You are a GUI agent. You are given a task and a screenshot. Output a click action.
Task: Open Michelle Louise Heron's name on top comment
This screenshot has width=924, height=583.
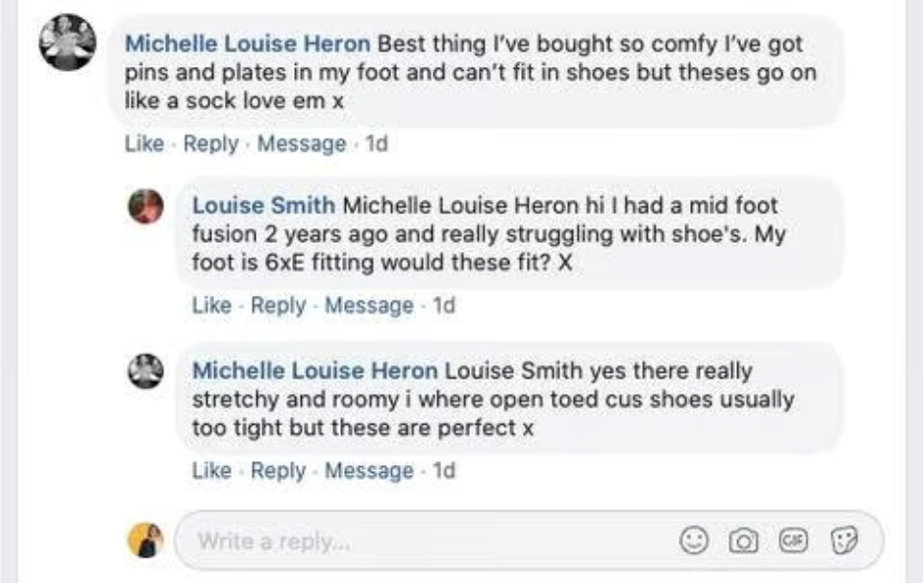click(x=248, y=44)
